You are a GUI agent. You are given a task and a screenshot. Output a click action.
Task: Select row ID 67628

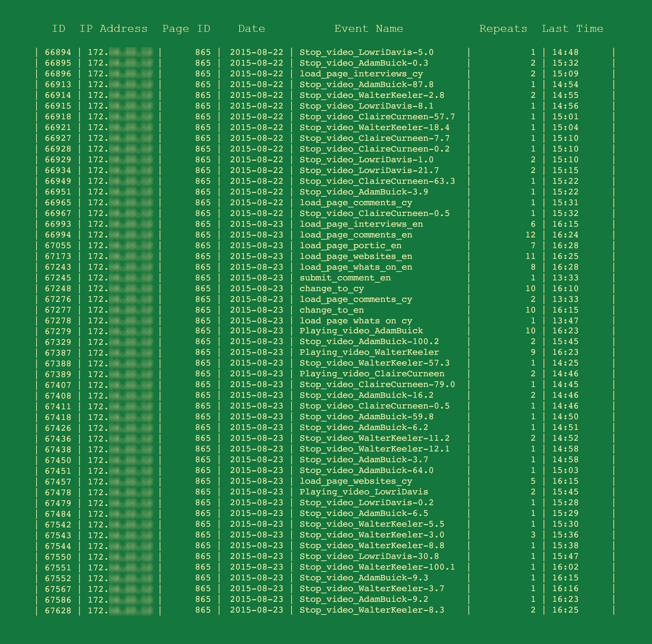58,610
